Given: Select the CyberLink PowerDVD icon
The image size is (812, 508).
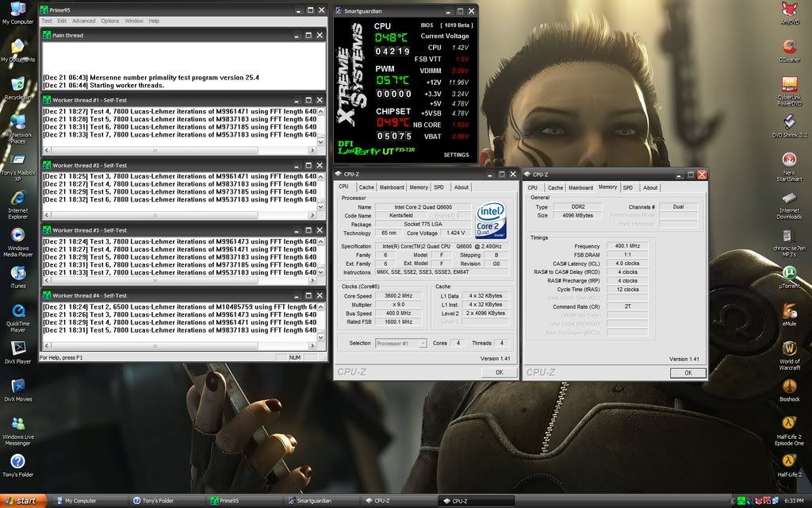Looking at the screenshot, I should [x=789, y=91].
